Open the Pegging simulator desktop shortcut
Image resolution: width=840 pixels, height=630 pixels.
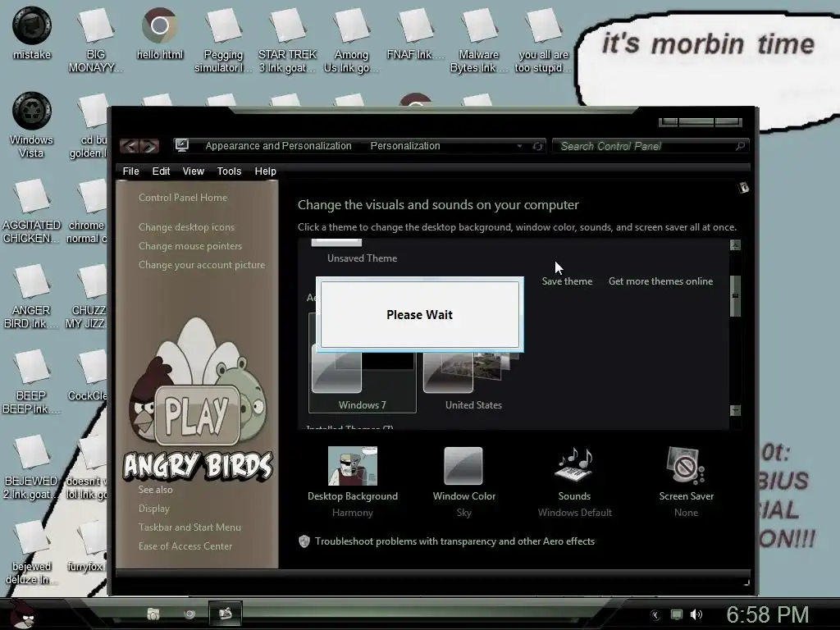click(x=223, y=40)
